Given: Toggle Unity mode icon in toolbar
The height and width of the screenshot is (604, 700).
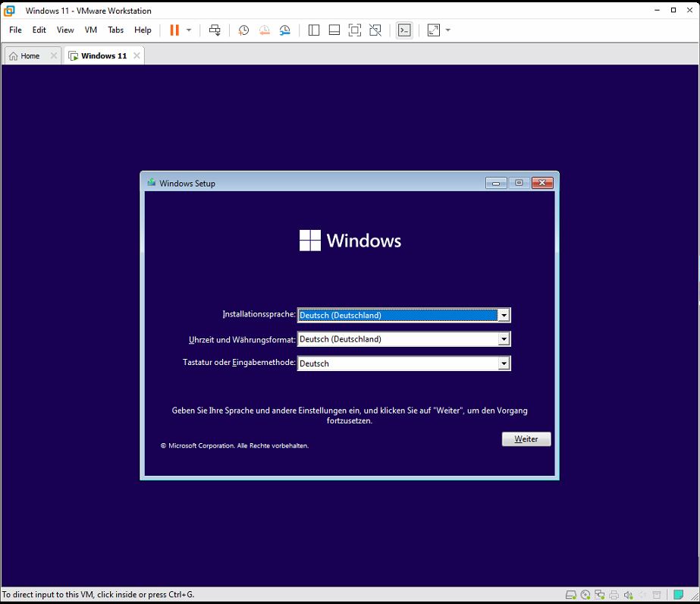Looking at the screenshot, I should pos(375,30).
